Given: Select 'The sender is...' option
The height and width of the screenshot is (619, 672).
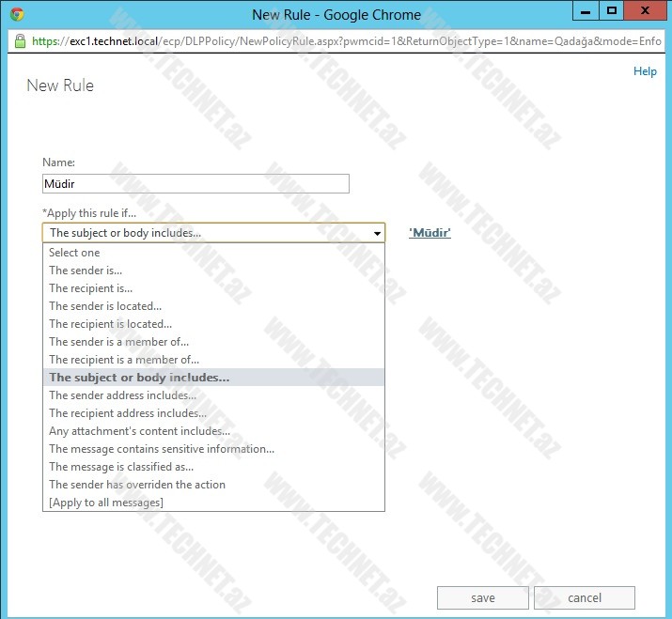Looking at the screenshot, I should tap(86, 271).
